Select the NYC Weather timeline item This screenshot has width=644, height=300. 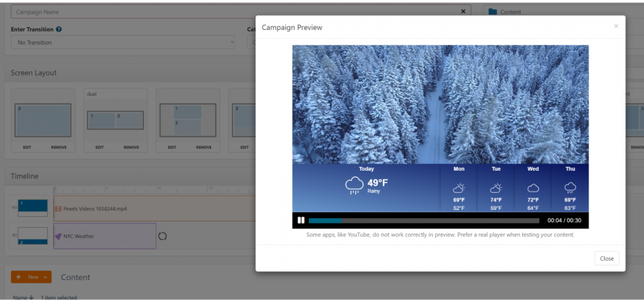(x=105, y=236)
